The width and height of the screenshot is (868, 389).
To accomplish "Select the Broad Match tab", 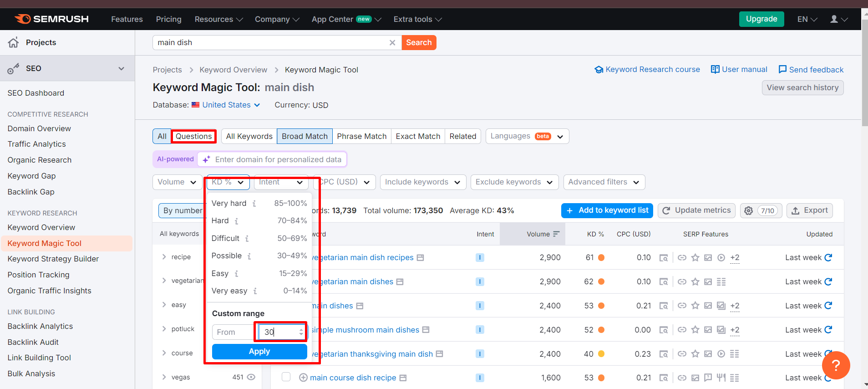I will 305,136.
